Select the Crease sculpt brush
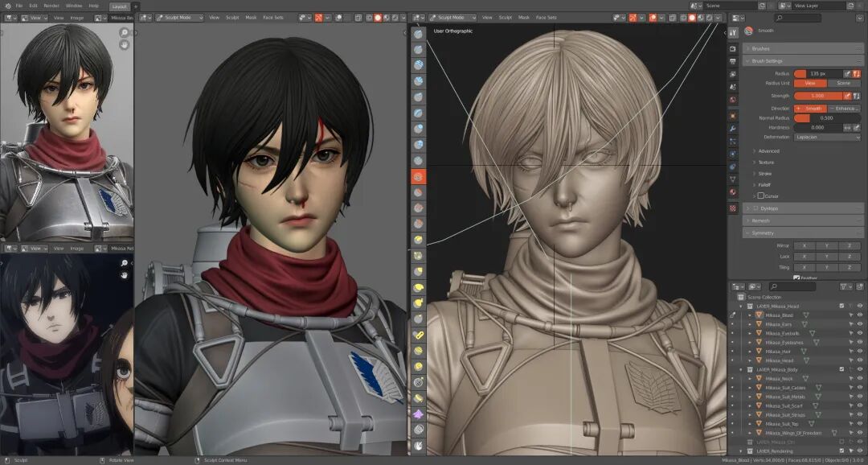Viewport: 868px width, 465px height. tap(419, 161)
